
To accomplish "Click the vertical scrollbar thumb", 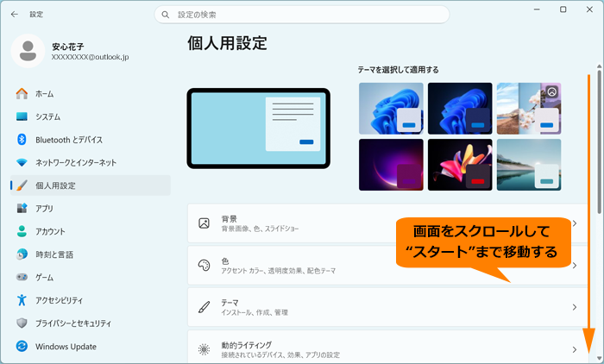I will (599, 141).
